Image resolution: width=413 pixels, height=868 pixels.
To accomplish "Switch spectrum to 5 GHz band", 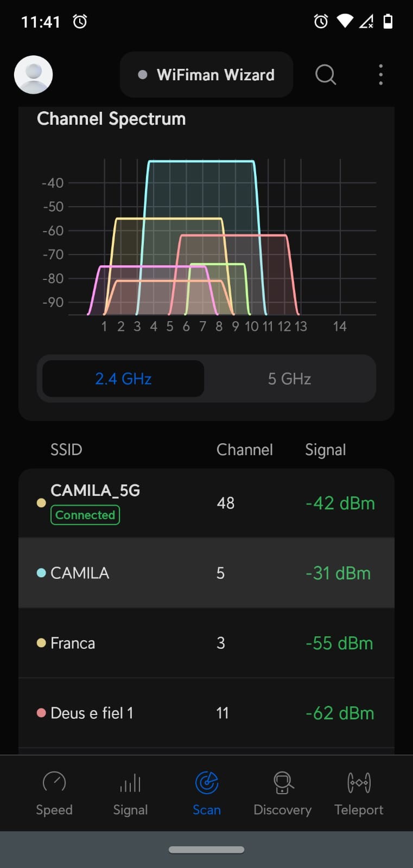I will (x=289, y=379).
